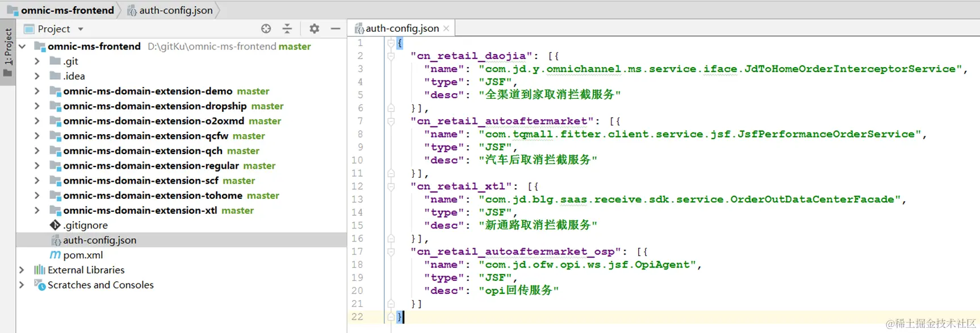This screenshot has width=980, height=333.
Task: Select pom.xml in project tree
Action: [x=83, y=255]
